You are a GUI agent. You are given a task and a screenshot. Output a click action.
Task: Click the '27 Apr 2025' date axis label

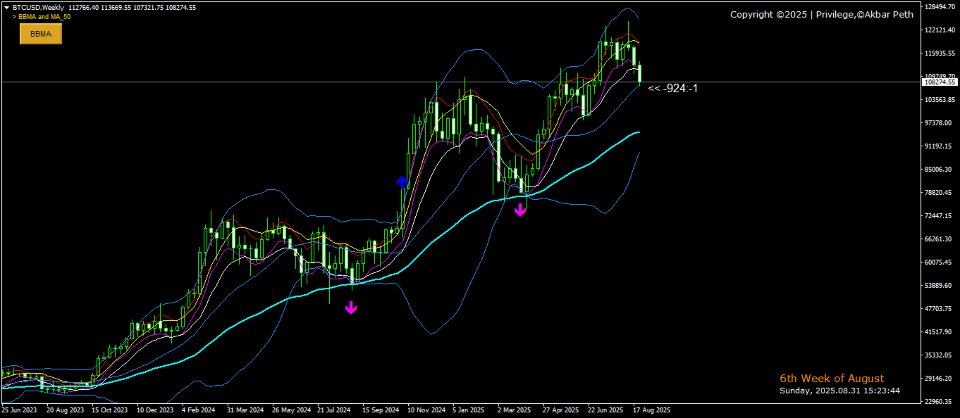[x=561, y=409]
